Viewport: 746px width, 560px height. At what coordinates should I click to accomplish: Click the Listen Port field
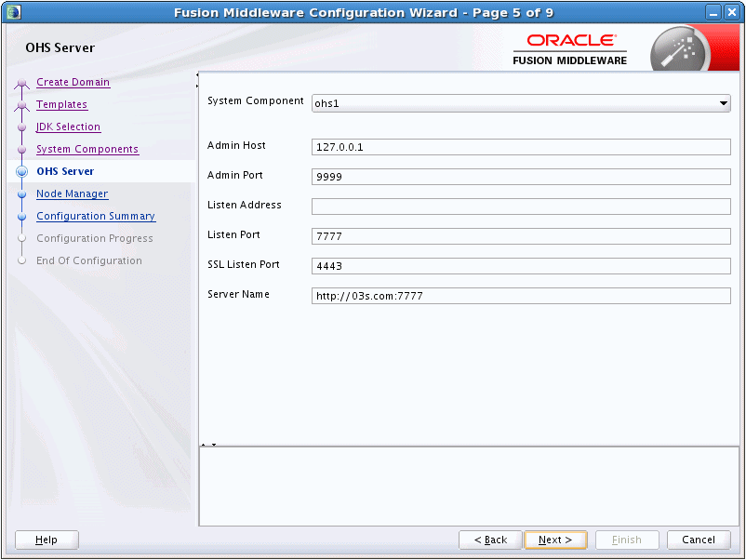[521, 236]
